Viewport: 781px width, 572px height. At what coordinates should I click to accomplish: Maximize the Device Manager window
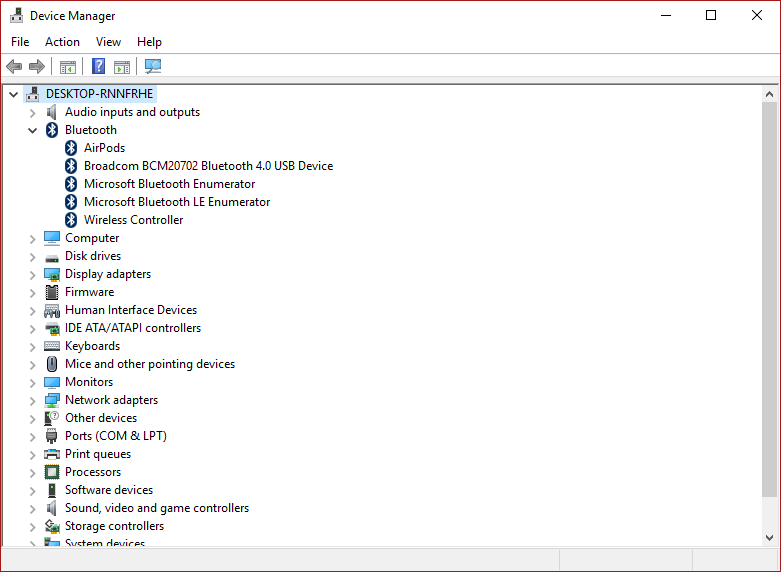pyautogui.click(x=711, y=15)
